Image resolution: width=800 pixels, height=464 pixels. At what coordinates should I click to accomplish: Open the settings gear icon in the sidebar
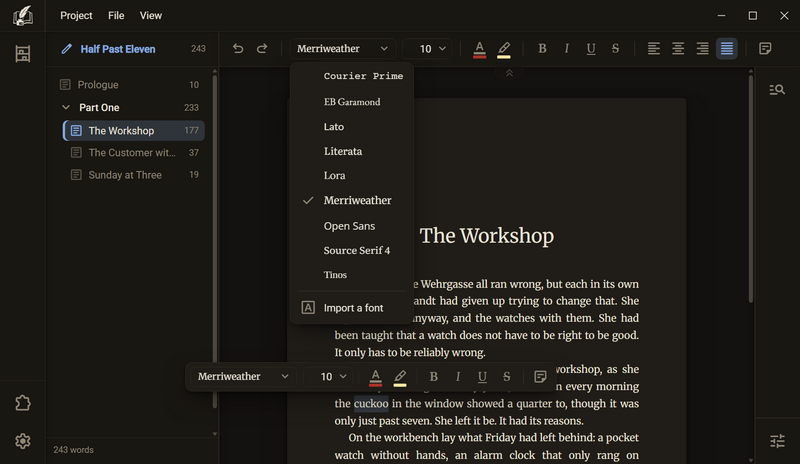click(22, 441)
